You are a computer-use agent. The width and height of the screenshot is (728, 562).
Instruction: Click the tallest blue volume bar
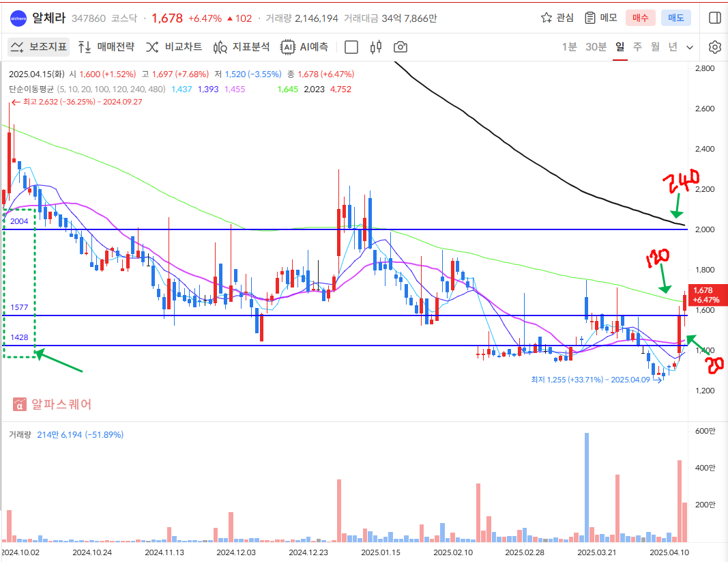[x=586, y=487]
